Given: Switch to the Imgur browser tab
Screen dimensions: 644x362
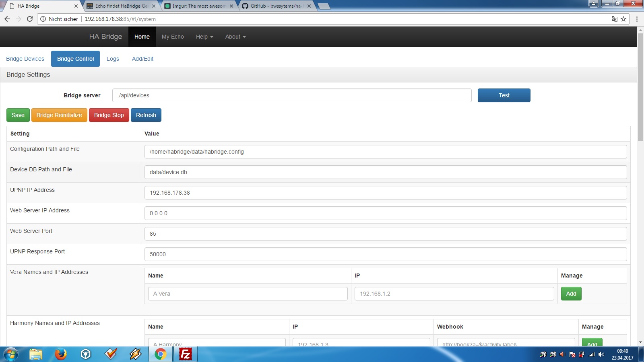Looking at the screenshot, I should 199,6.
